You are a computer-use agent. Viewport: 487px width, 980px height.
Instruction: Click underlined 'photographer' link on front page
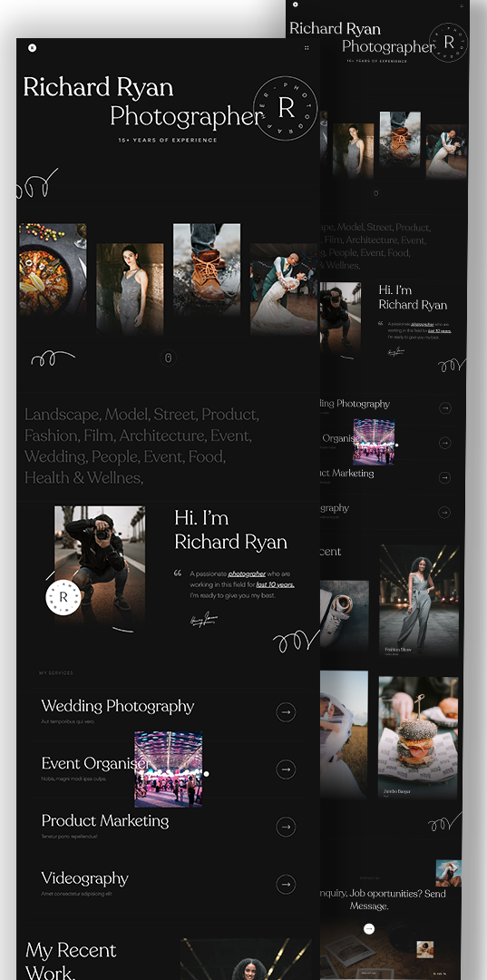pos(247,573)
